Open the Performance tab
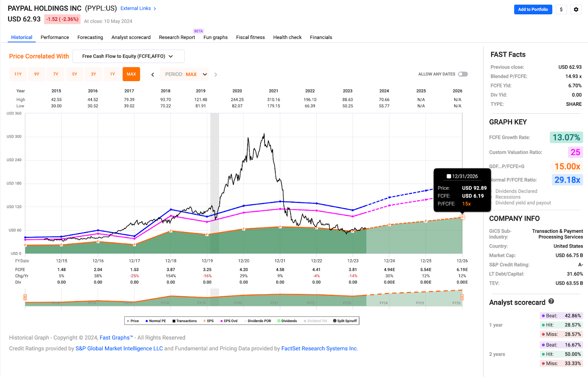 click(x=55, y=37)
